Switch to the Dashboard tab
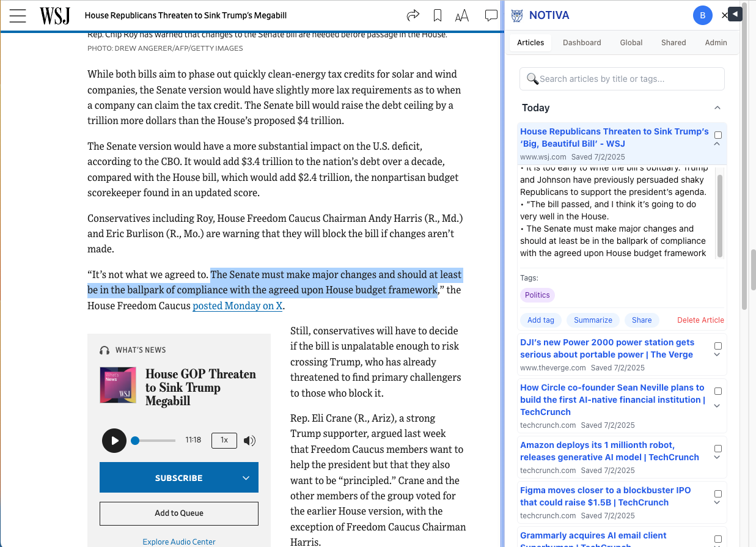 click(x=582, y=43)
